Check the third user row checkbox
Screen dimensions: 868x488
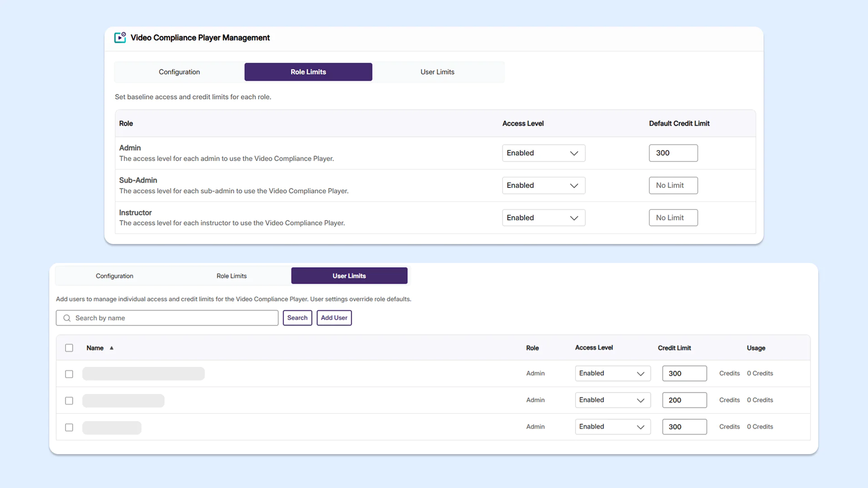click(69, 427)
